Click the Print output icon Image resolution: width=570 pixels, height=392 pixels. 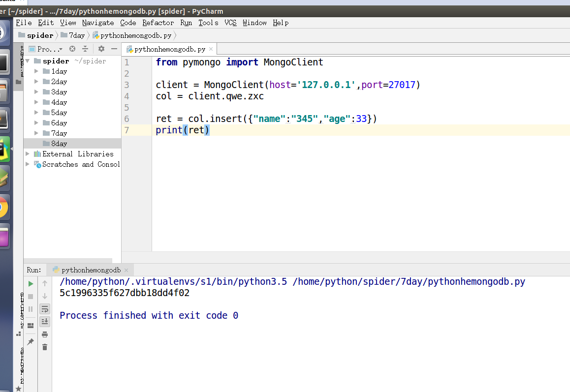point(45,334)
